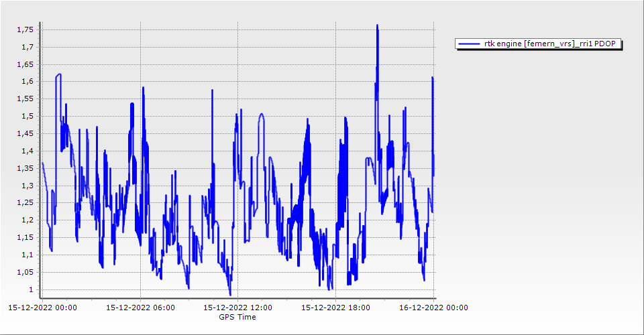The image size is (644, 335).
Task: Select the 15-12-2022 06:00 time label
Action: click(140, 308)
